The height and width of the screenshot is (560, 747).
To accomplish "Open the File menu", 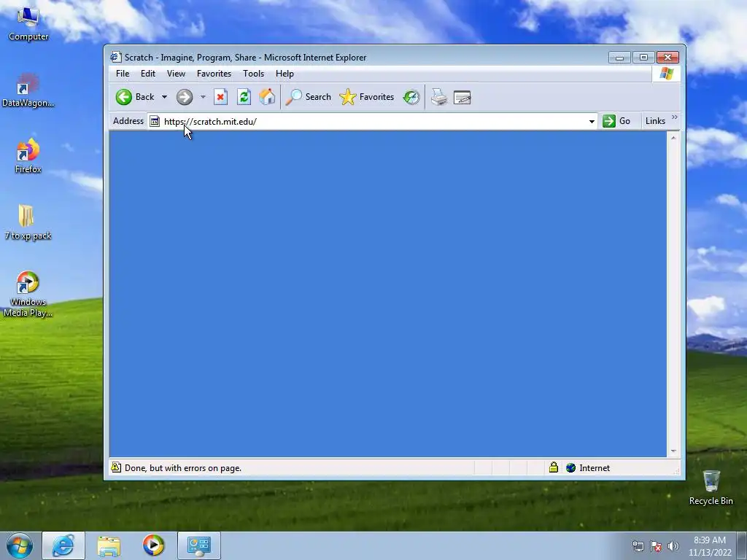I will click(x=123, y=74).
